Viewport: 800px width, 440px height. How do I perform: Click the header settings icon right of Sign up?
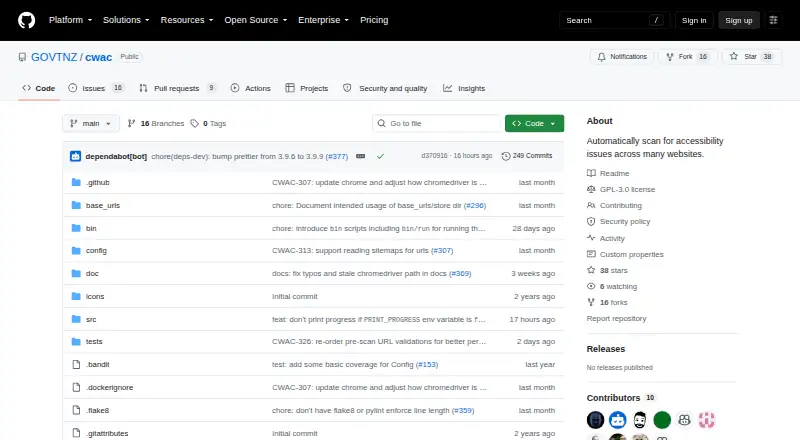tap(773, 20)
